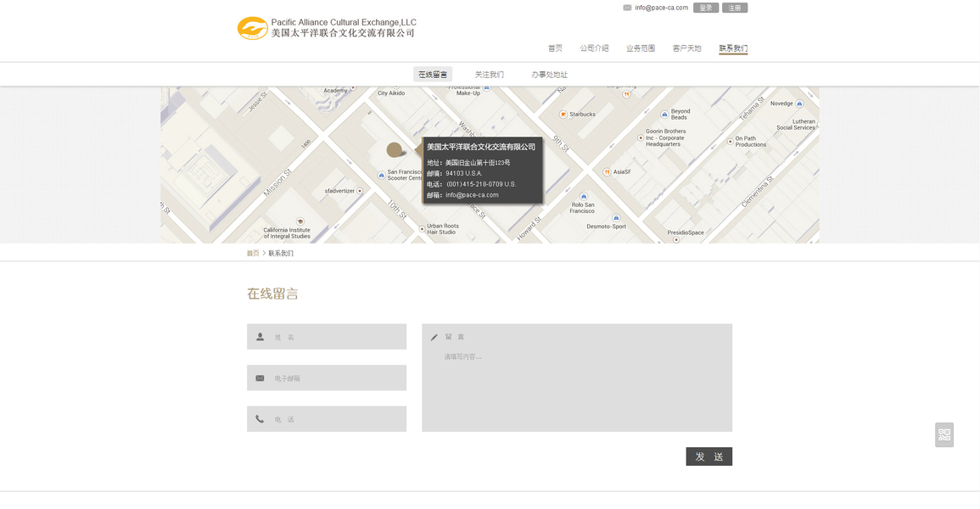Click the Rolo San Francisco shop marker
The height and width of the screenshot is (509, 980).
(x=584, y=196)
